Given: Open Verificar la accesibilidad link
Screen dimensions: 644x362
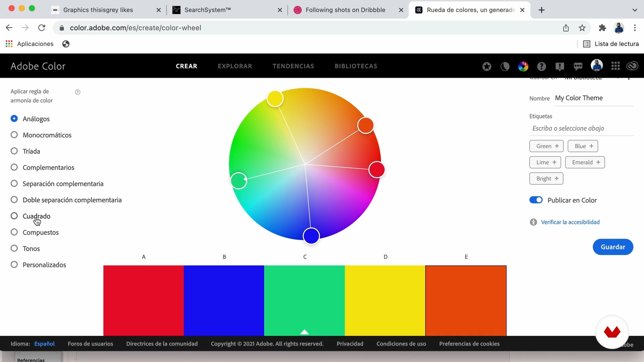Looking at the screenshot, I should [570, 222].
